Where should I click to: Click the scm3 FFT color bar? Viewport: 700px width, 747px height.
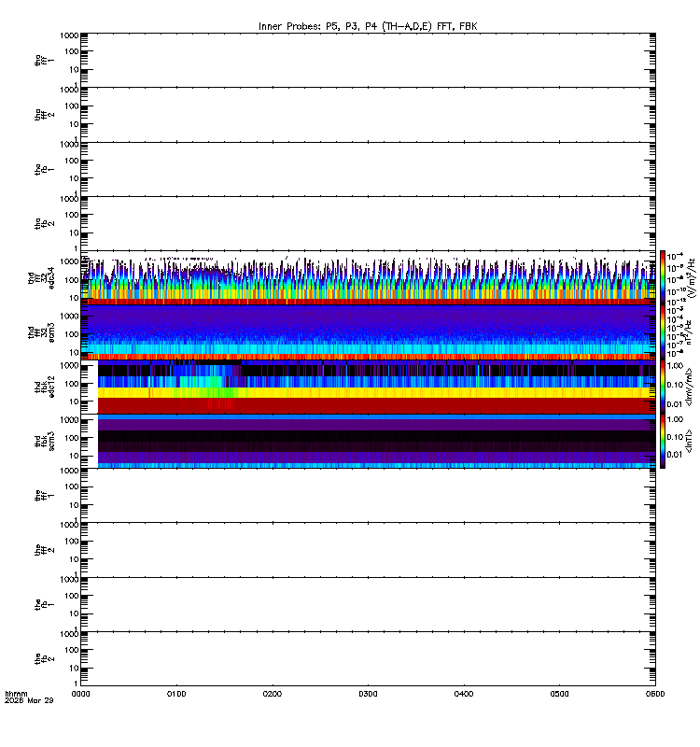pos(663,332)
